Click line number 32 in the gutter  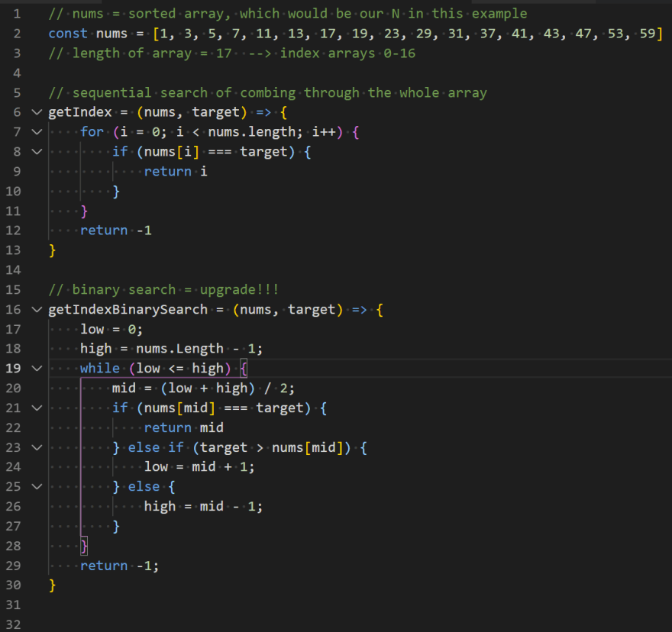pos(13,624)
